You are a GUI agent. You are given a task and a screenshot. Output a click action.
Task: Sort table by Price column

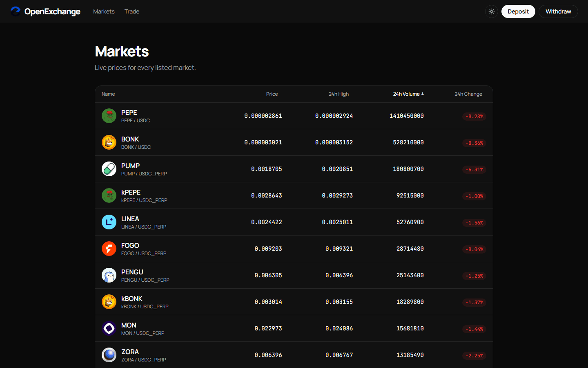tap(272, 94)
